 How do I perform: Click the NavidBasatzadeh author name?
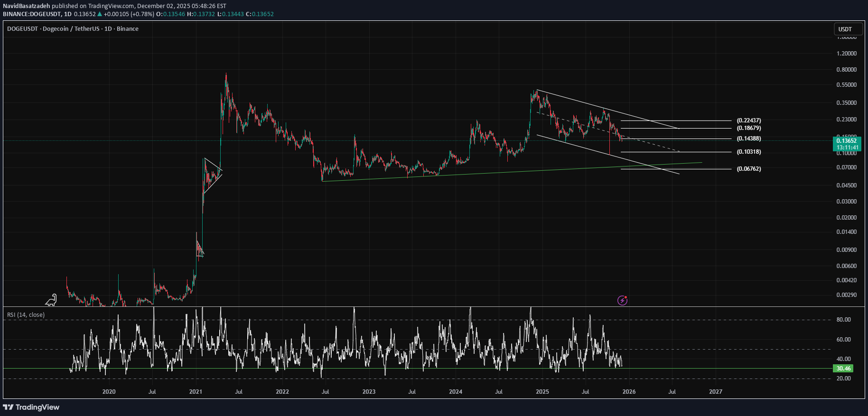coord(27,6)
